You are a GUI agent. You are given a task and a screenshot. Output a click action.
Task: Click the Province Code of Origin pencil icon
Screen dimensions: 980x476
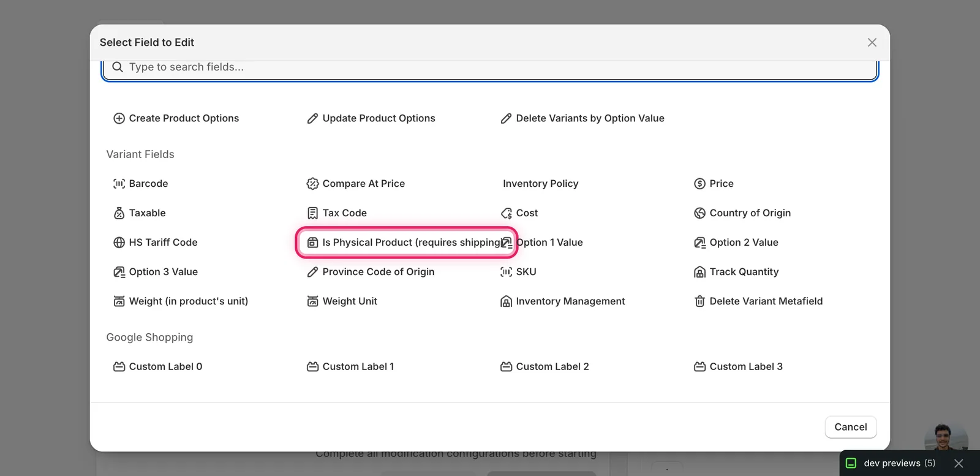point(312,272)
